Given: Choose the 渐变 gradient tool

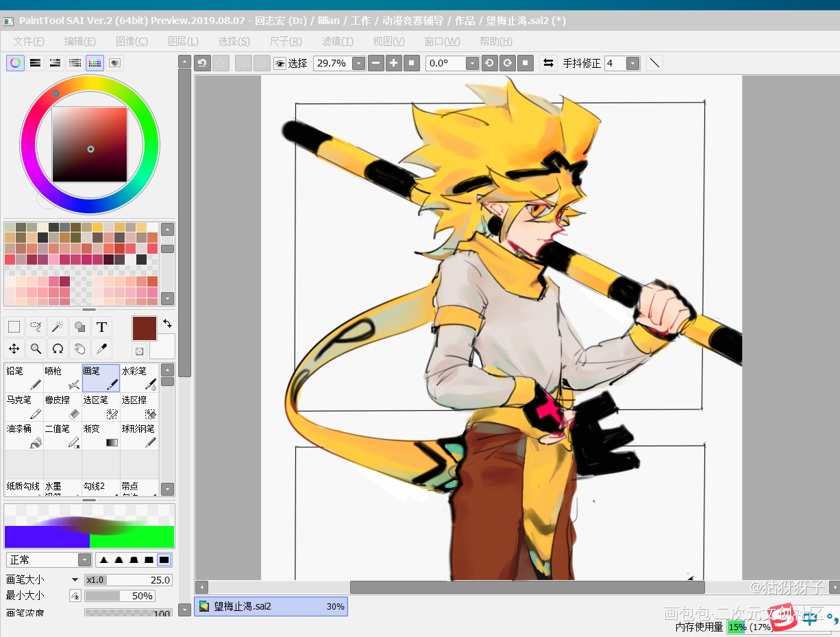Looking at the screenshot, I should pos(100,435).
